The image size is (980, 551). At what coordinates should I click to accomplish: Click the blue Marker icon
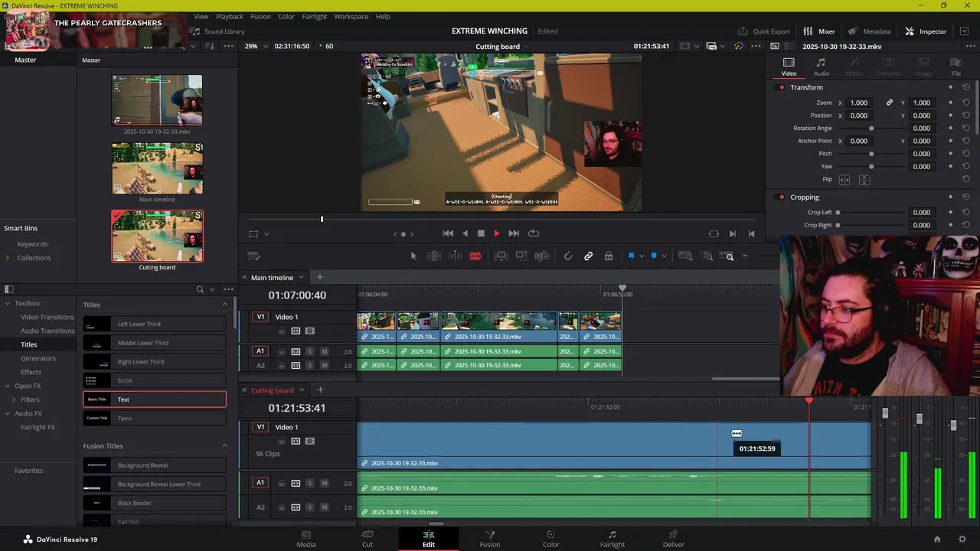653,256
